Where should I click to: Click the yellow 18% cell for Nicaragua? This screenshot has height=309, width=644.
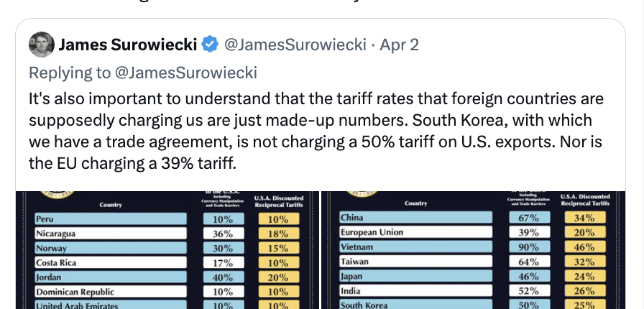click(x=278, y=233)
